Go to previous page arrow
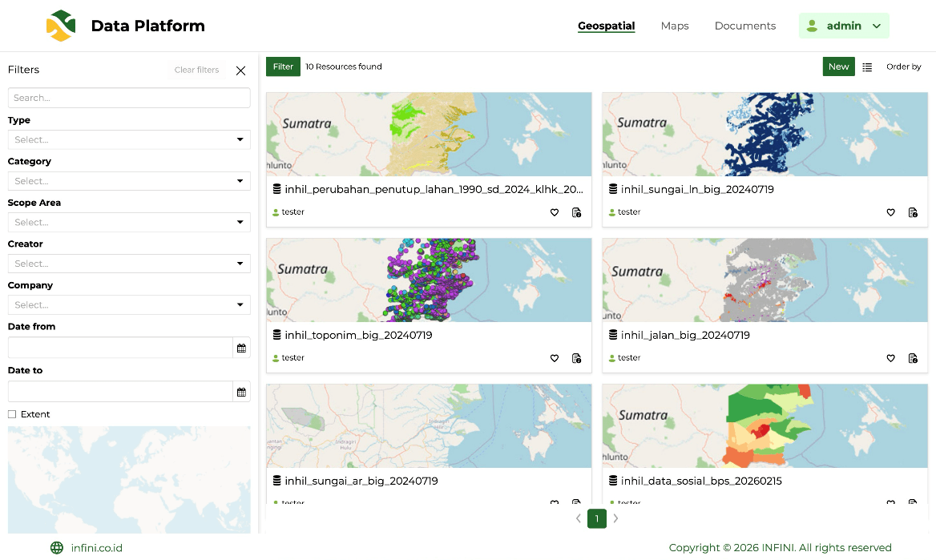936x560 pixels. (578, 519)
